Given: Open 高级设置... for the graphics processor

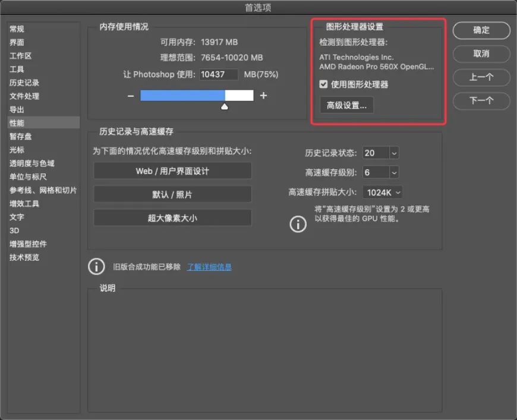Looking at the screenshot, I should click(x=346, y=105).
